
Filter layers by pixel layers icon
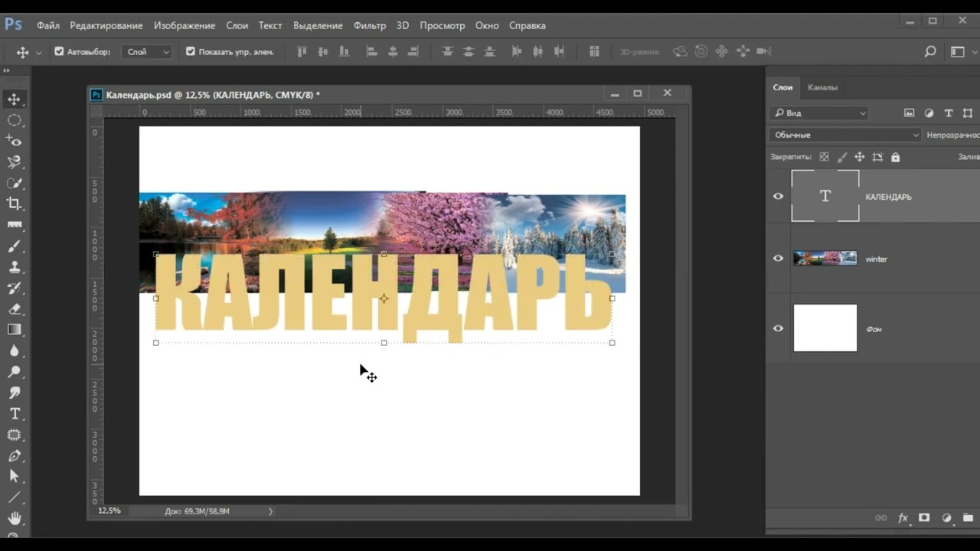click(x=909, y=112)
